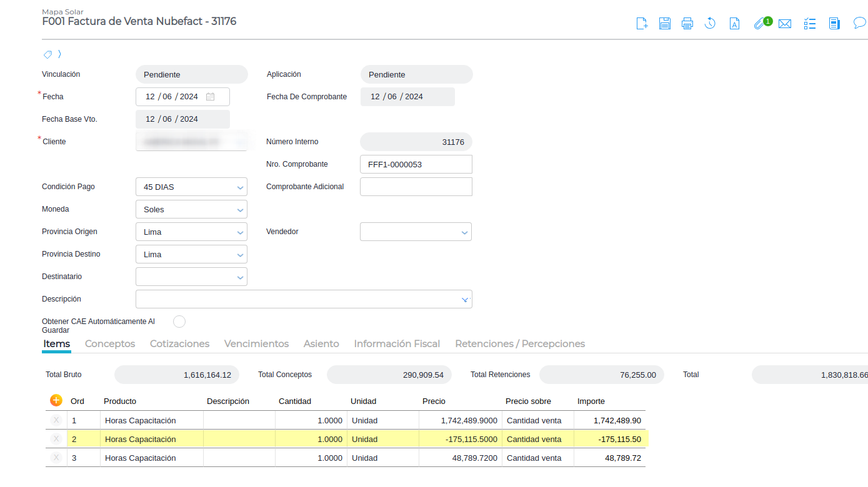Expand the Vendedor dropdown
Screen dimensions: 868x487
pyautogui.click(x=464, y=232)
